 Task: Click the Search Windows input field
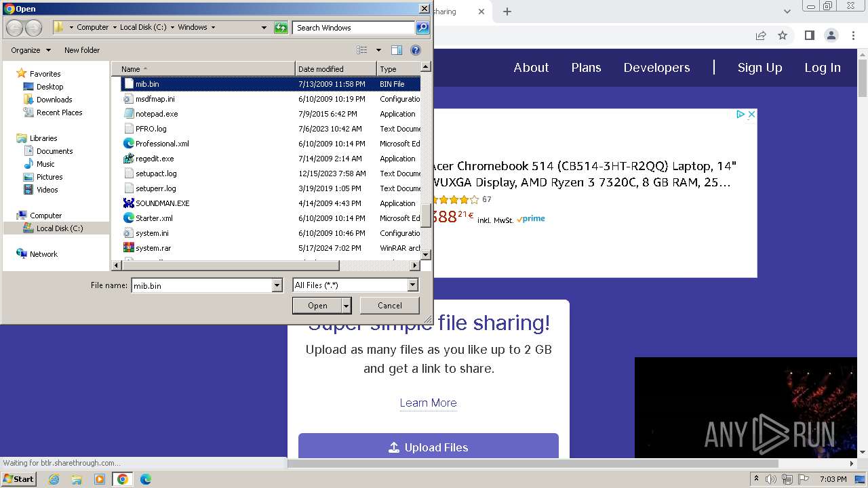point(354,28)
